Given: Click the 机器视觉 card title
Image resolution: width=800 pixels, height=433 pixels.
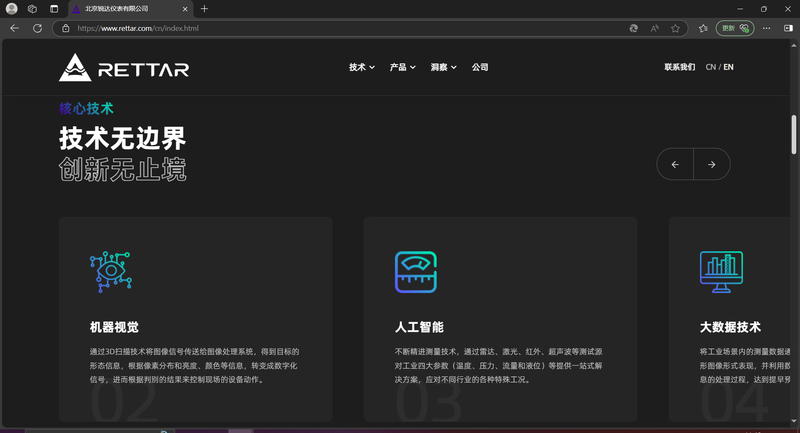Looking at the screenshot, I should coord(114,327).
